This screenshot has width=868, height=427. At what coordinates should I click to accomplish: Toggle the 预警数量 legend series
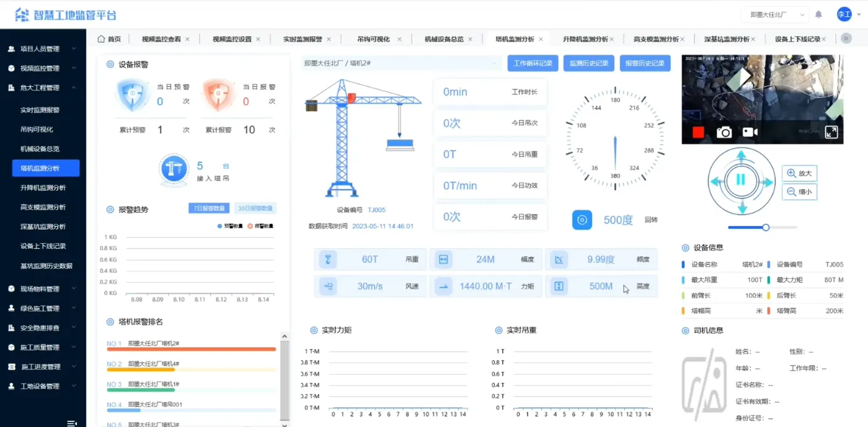click(x=231, y=227)
